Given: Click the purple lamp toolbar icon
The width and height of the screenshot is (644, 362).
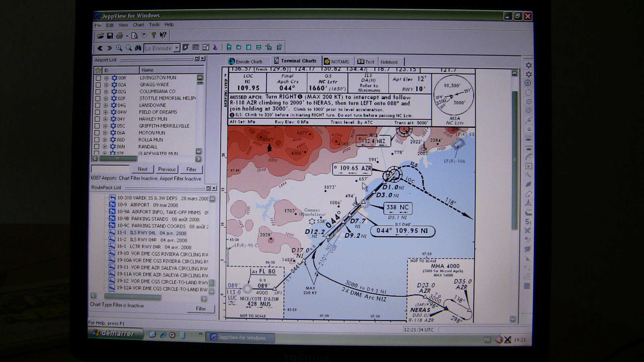Looking at the screenshot, I should coord(215,48).
